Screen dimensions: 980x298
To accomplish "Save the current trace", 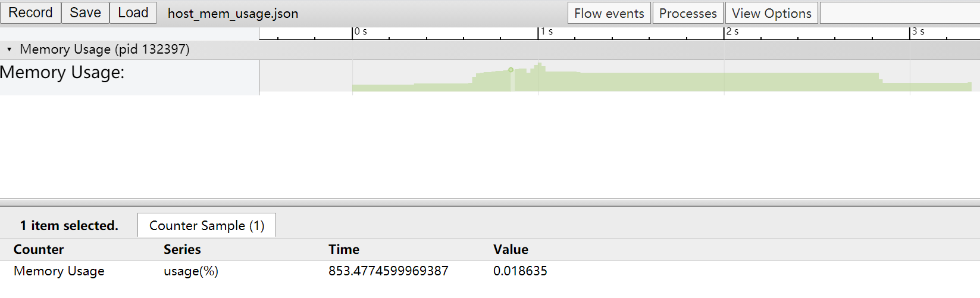I will (85, 13).
